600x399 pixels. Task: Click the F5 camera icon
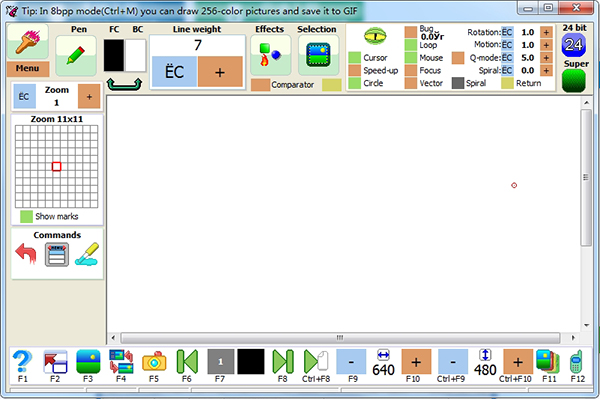tap(154, 362)
